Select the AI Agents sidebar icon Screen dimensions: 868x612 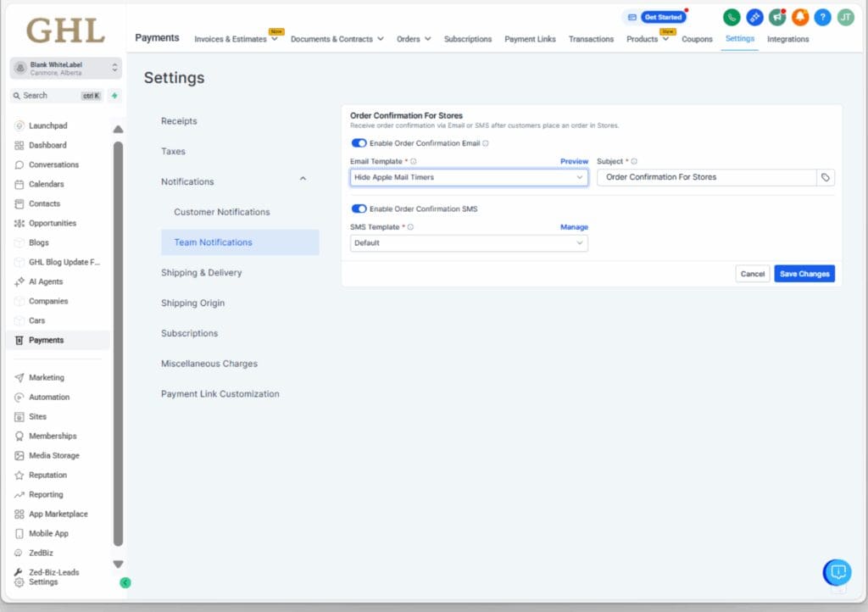[x=47, y=281]
